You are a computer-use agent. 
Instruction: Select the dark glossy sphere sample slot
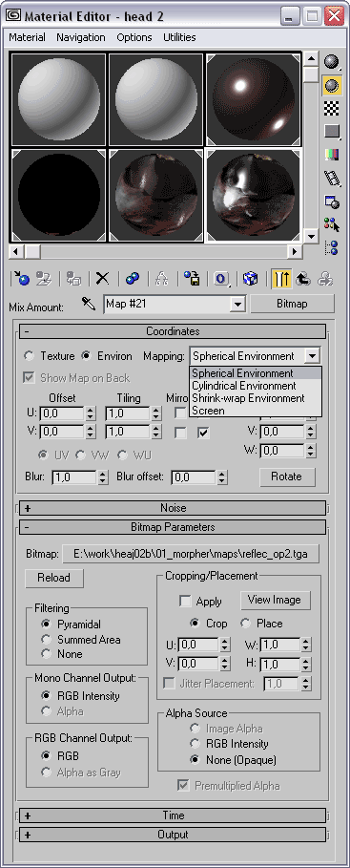coord(254,99)
